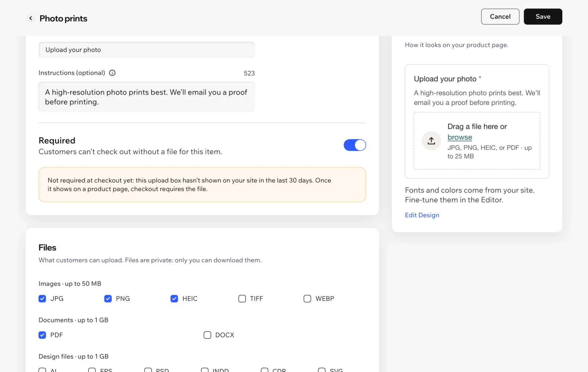The width and height of the screenshot is (588, 372).
Task: Click "Fonts and colors come from your site" text
Action: [470, 190]
